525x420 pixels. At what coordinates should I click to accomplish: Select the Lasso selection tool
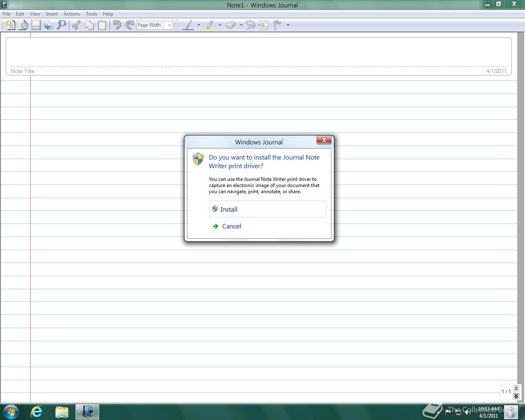coord(251,25)
